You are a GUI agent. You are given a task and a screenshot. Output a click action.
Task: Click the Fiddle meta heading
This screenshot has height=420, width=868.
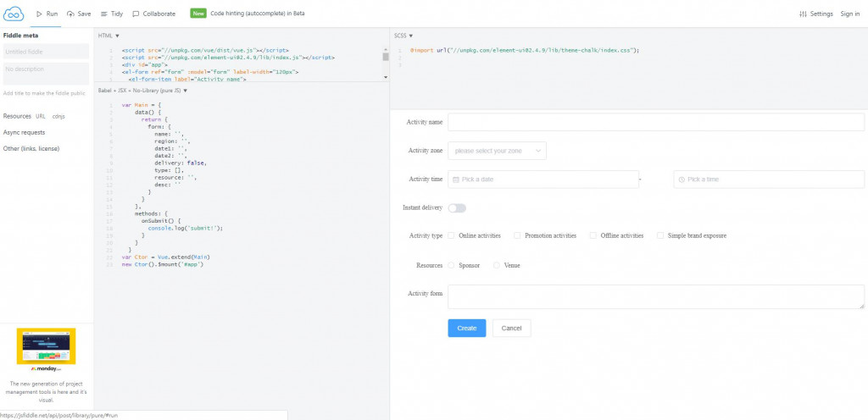pyautogui.click(x=21, y=36)
